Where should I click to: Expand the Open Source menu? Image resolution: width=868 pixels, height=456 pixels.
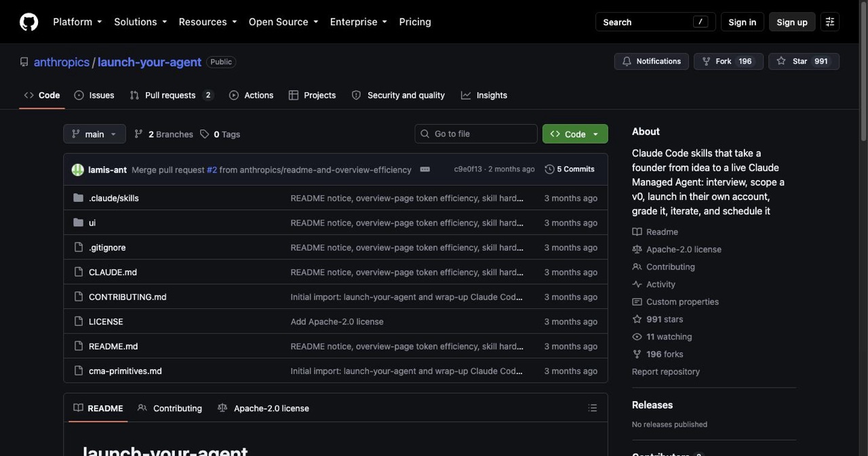283,22
